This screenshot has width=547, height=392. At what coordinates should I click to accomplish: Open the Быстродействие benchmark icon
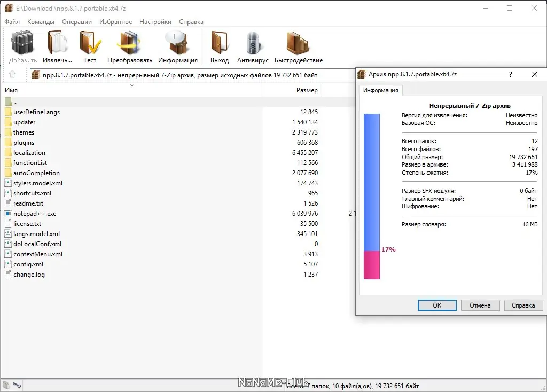[298, 43]
